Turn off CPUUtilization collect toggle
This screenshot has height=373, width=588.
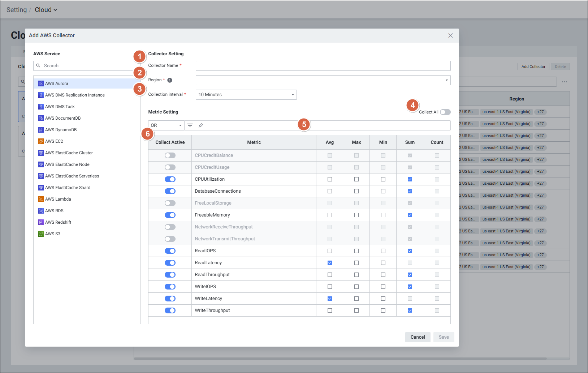pos(170,179)
